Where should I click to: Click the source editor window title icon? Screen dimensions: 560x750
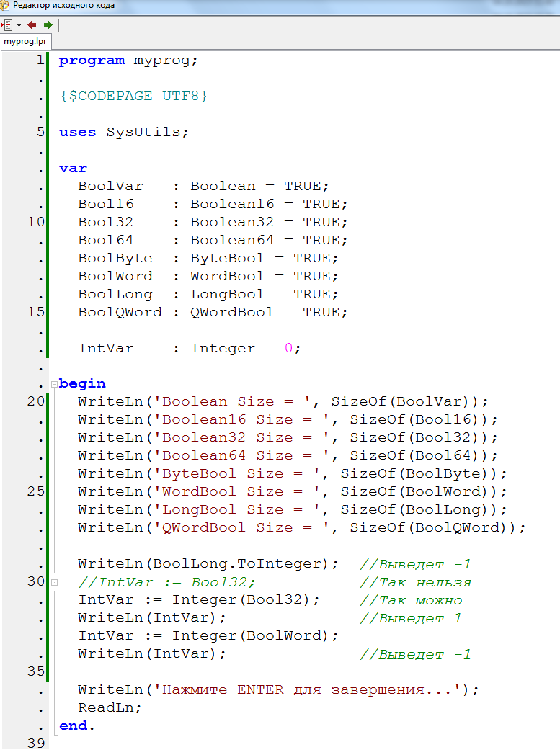pos(5,6)
